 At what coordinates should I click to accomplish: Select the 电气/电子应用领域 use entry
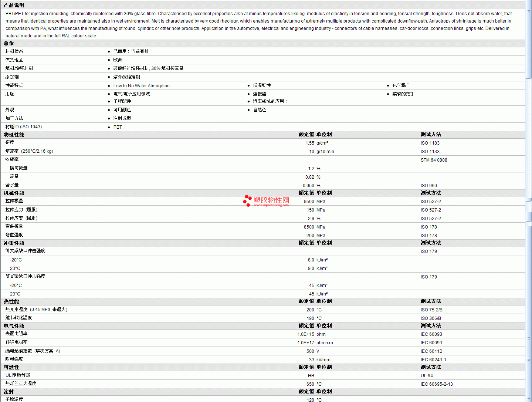point(132,94)
